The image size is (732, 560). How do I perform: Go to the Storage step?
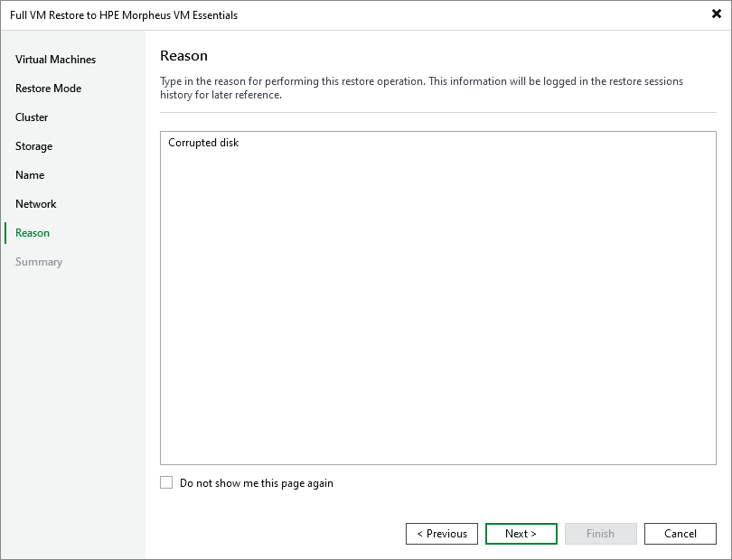[33, 146]
